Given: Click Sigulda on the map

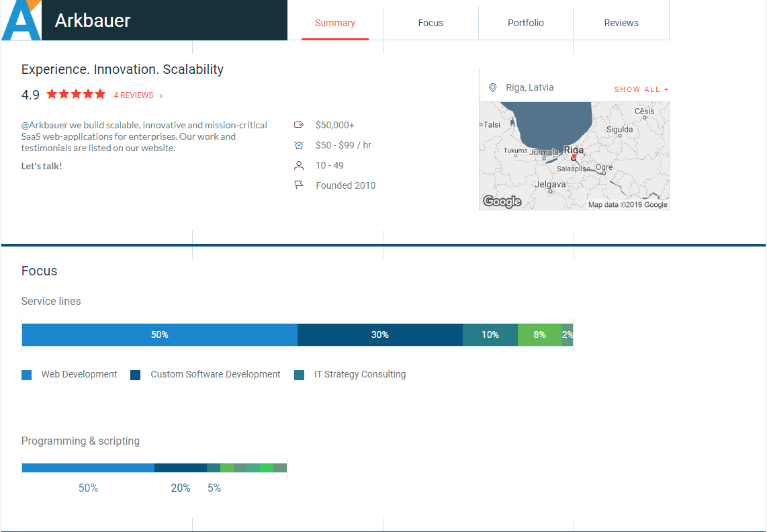Looking at the screenshot, I should pyautogui.click(x=619, y=130).
